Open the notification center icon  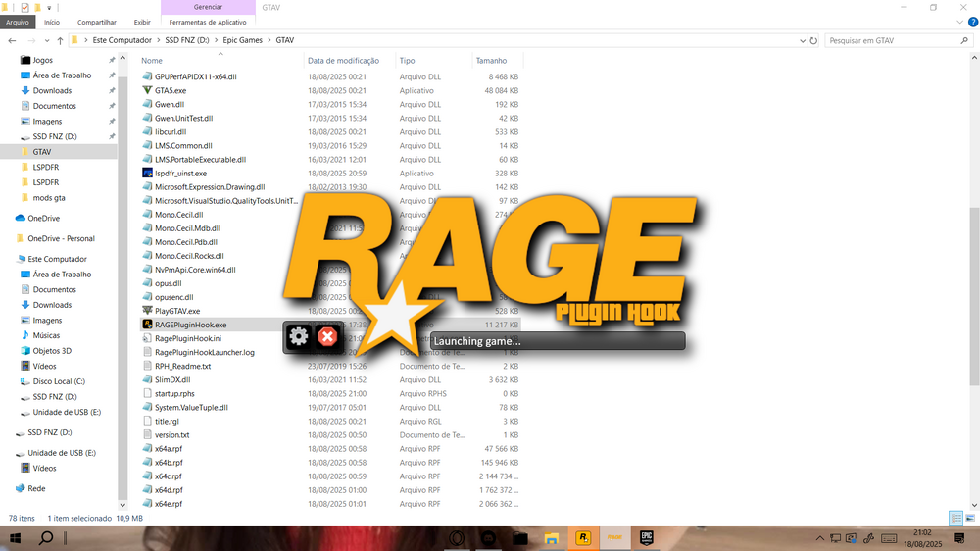(958, 538)
